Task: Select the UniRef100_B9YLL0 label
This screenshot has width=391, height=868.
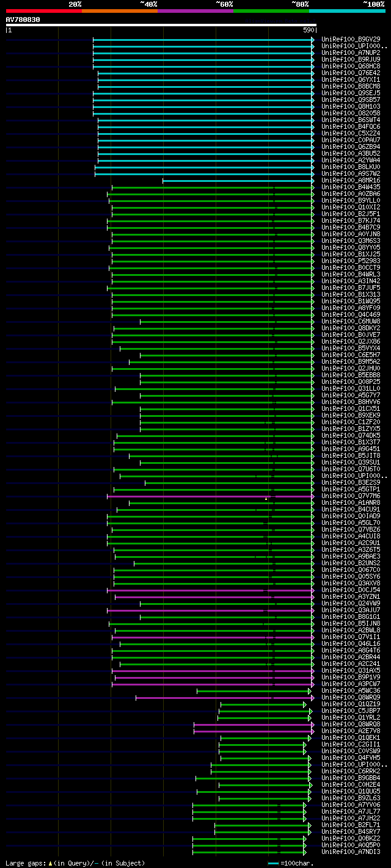Action: pyautogui.click(x=351, y=200)
